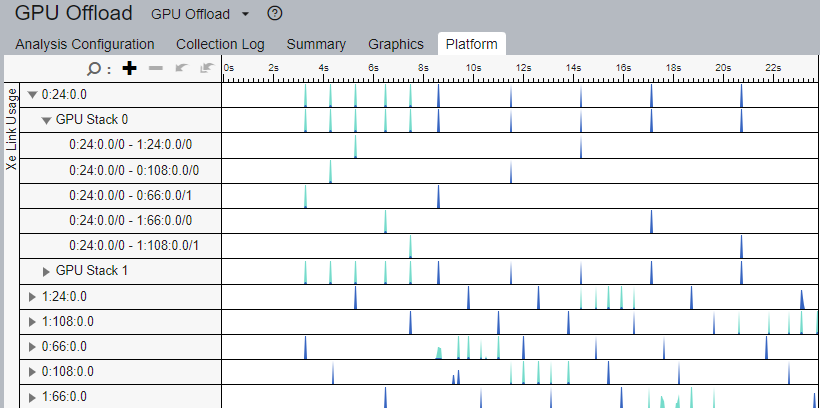Click the 0s mark on time ruler
The width and height of the screenshot is (820, 408).
(x=229, y=68)
